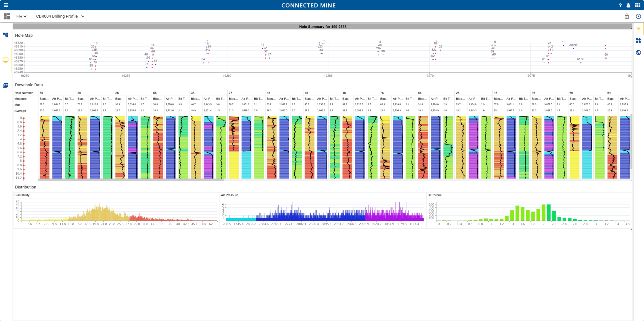The image size is (644, 321).
Task: Select the hierarchy icon in left sidebar
Action: [x=6, y=35]
